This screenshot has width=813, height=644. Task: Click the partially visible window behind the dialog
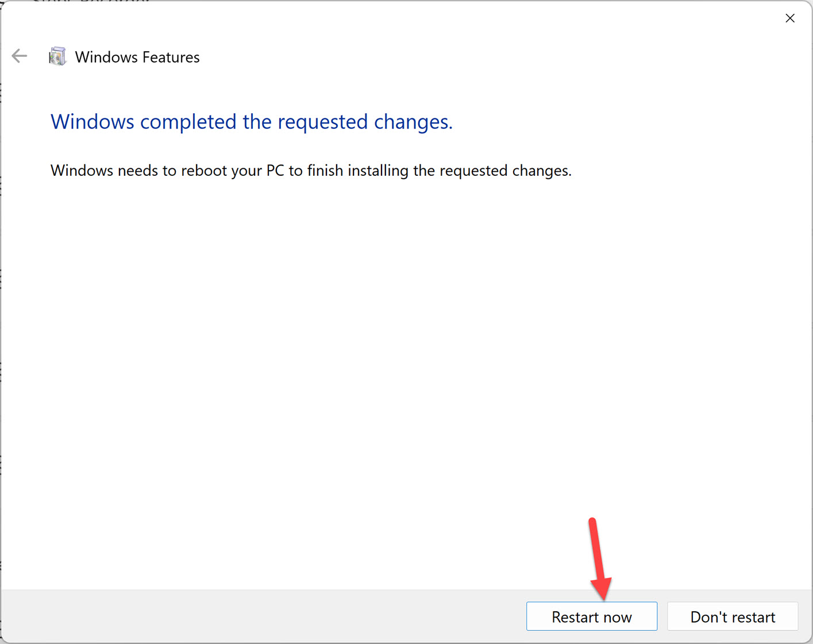click(x=3, y=287)
